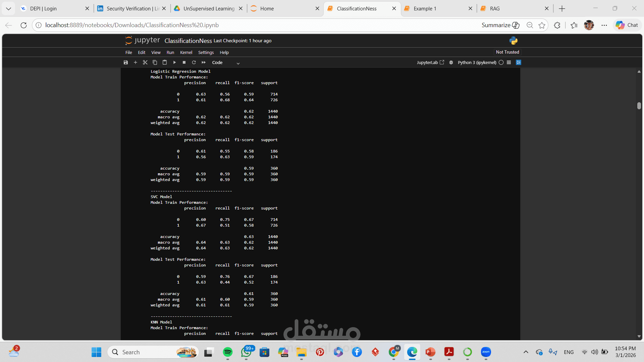
Task: Interrupt the kernel with stop button
Action: point(184,62)
